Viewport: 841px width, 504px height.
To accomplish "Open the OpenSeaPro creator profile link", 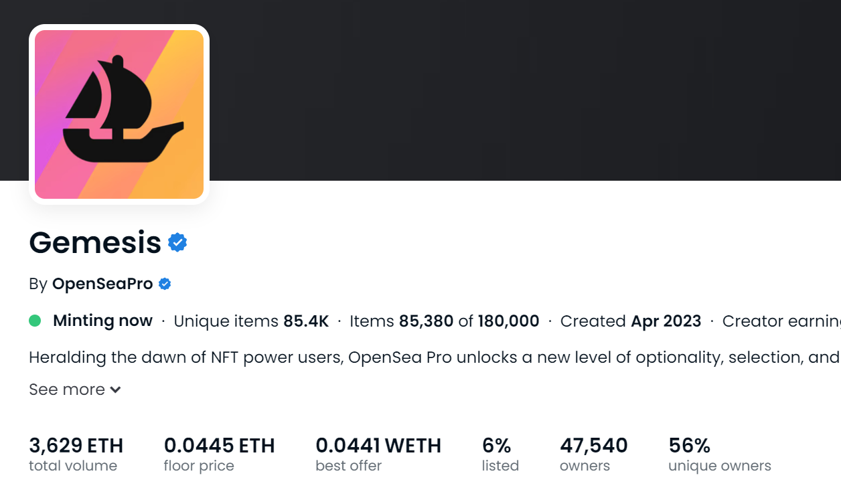I will tap(102, 284).
